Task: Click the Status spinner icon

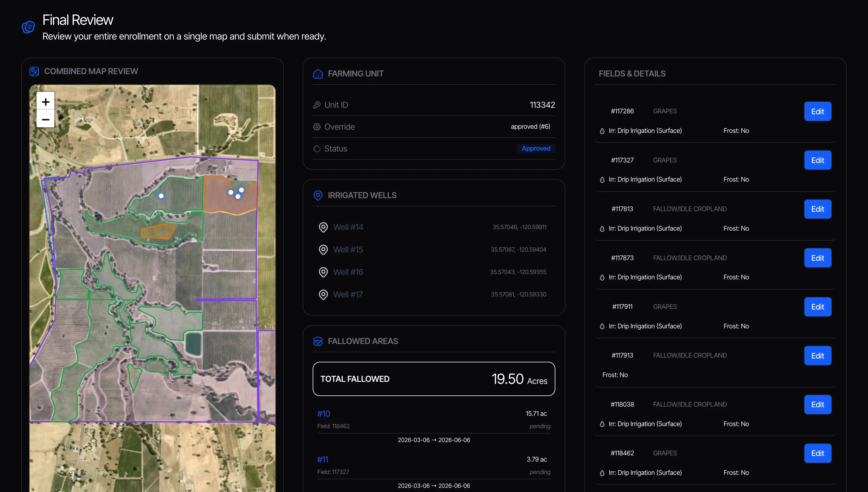Action: tap(317, 149)
